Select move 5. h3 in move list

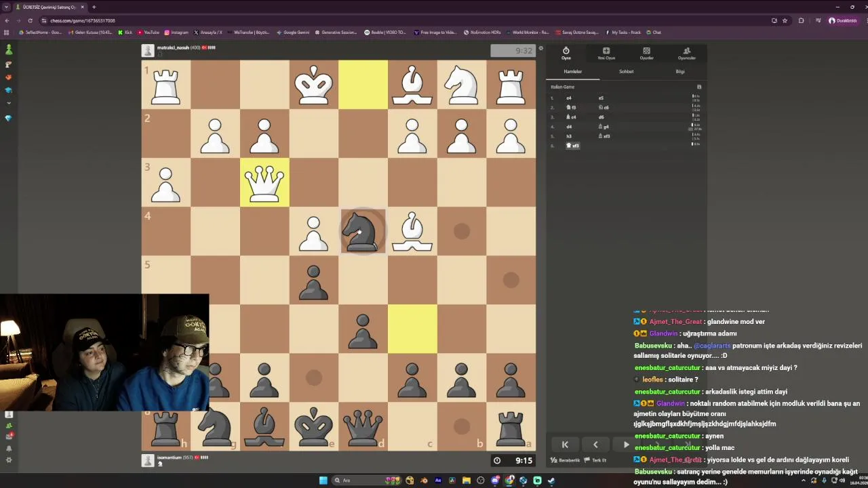click(x=569, y=136)
